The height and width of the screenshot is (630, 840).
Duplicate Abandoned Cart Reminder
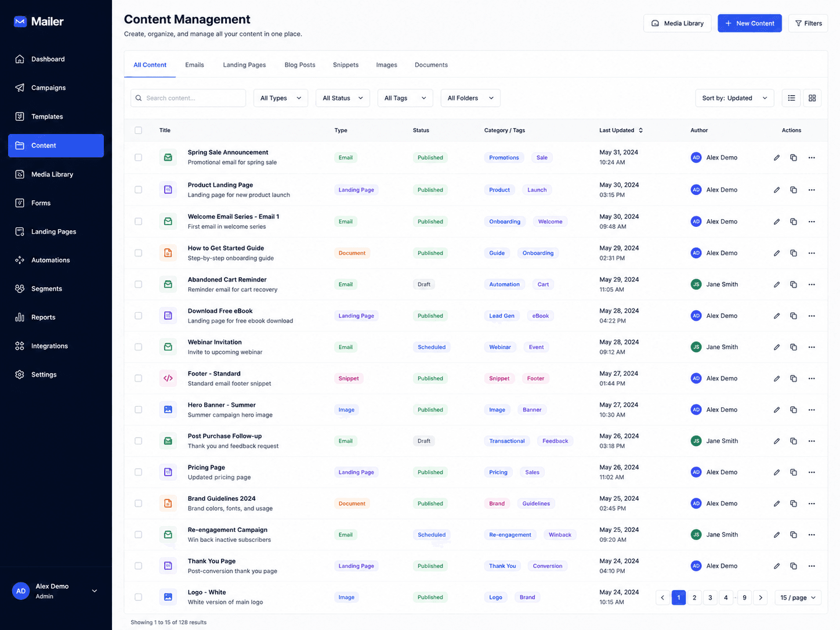(794, 284)
